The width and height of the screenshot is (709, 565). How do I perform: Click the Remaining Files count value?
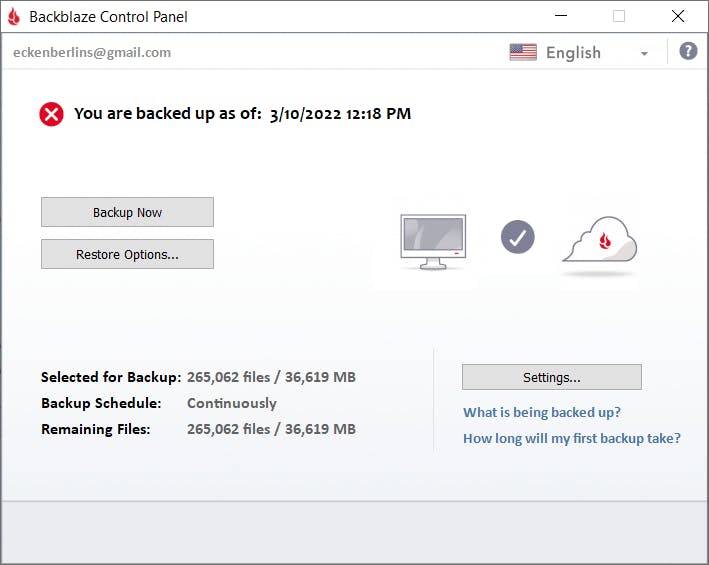tap(271, 429)
